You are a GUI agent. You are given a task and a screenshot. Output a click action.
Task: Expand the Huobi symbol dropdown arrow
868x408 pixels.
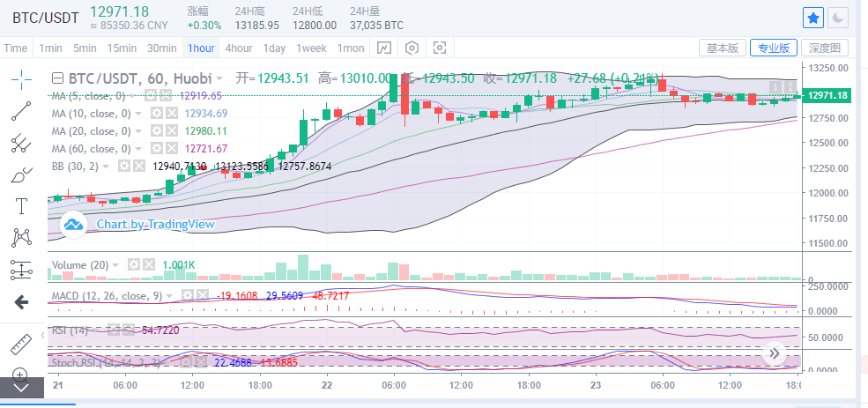[x=219, y=78]
